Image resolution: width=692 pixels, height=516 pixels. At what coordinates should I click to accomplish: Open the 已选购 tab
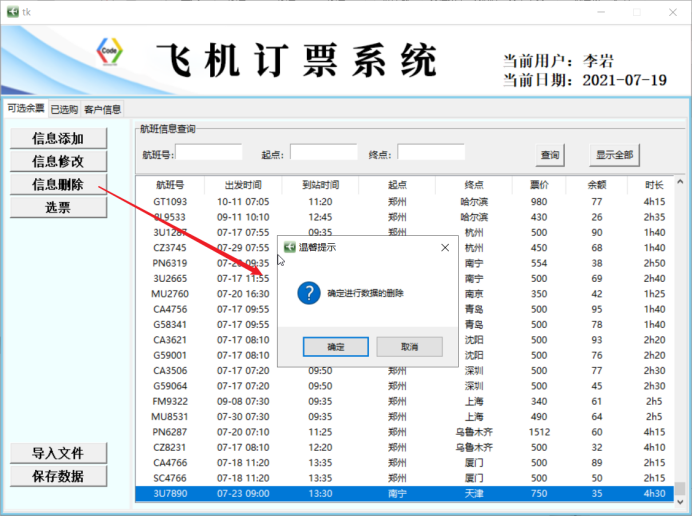point(64,109)
